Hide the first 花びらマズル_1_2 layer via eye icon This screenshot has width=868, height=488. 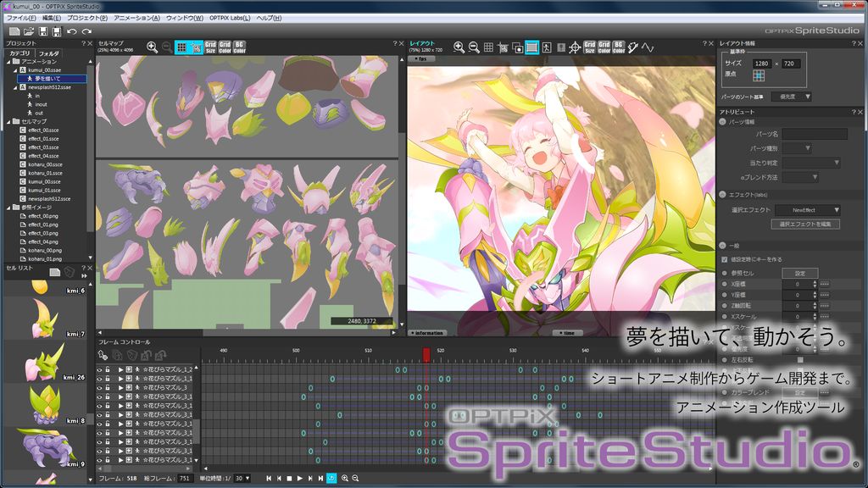click(99, 370)
